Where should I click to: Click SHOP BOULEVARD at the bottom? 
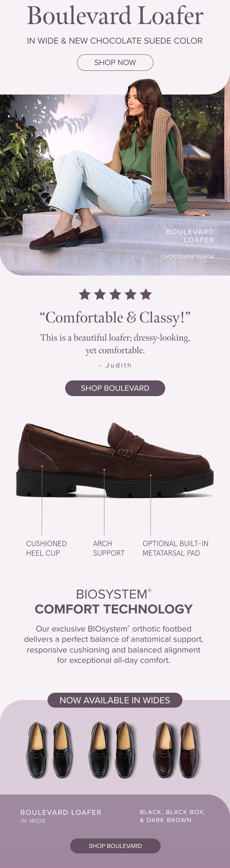(x=115, y=846)
